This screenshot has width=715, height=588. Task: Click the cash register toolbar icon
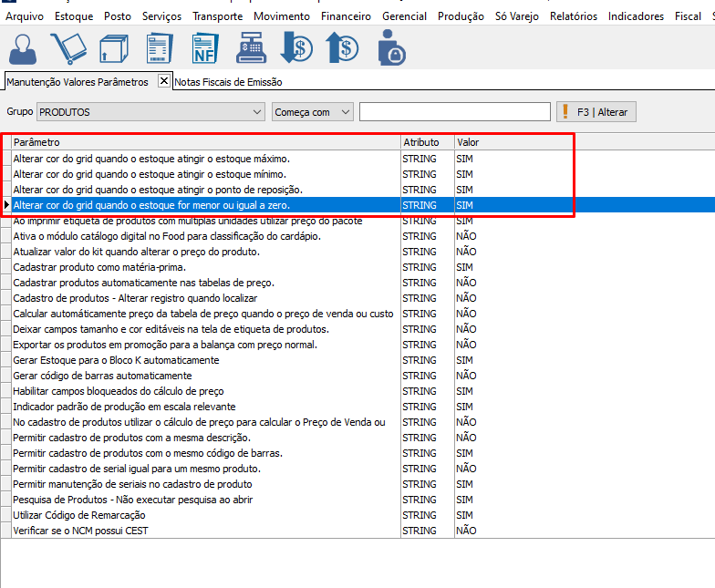252,47
